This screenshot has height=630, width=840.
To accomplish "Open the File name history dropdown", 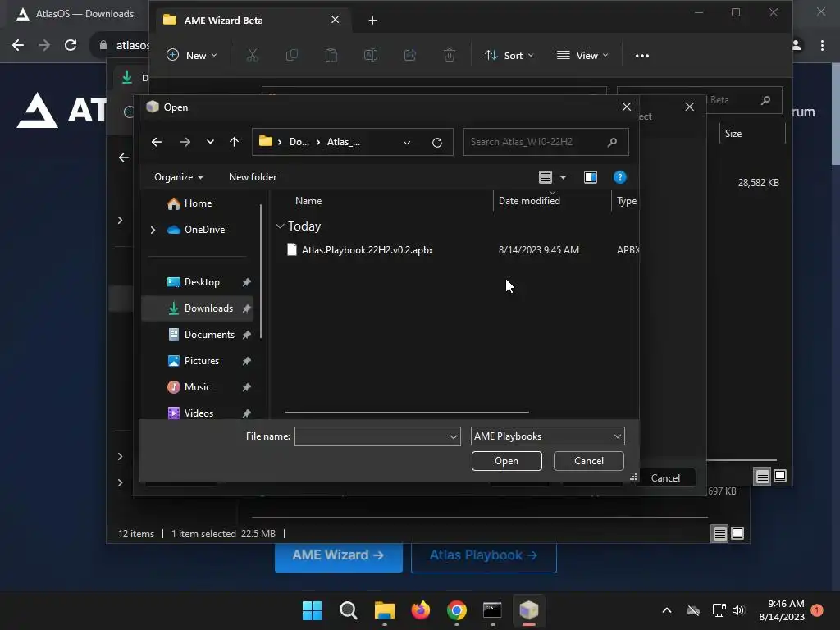I will [453, 437].
